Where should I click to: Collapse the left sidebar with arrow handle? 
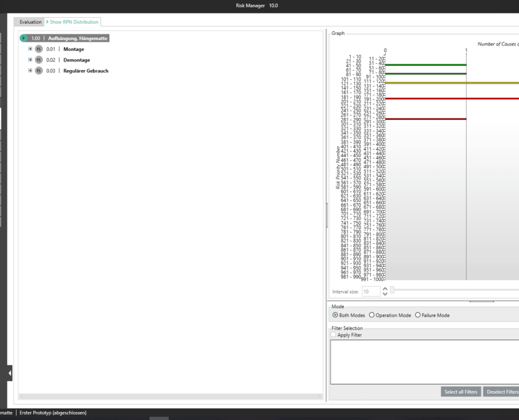coord(10,373)
